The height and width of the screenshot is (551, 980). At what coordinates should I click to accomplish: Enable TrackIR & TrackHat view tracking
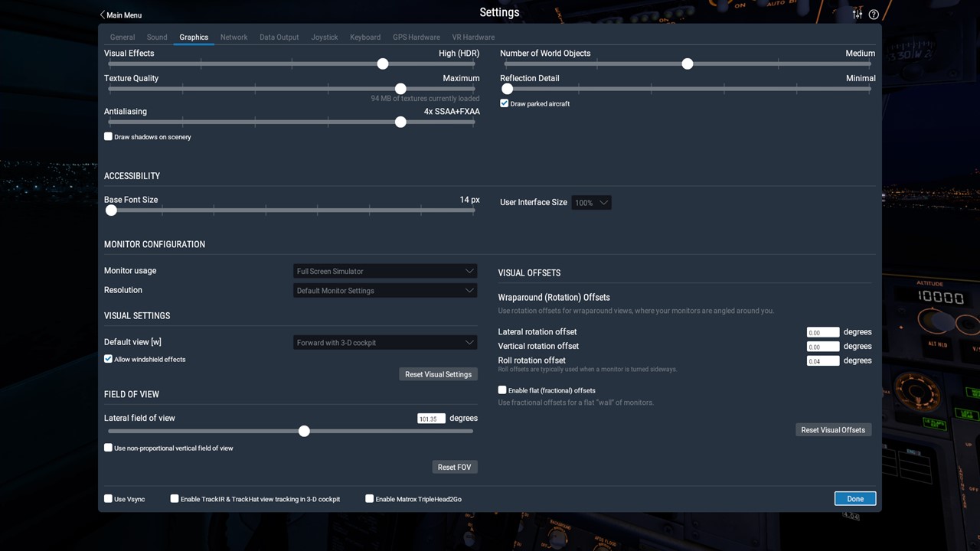[175, 499]
